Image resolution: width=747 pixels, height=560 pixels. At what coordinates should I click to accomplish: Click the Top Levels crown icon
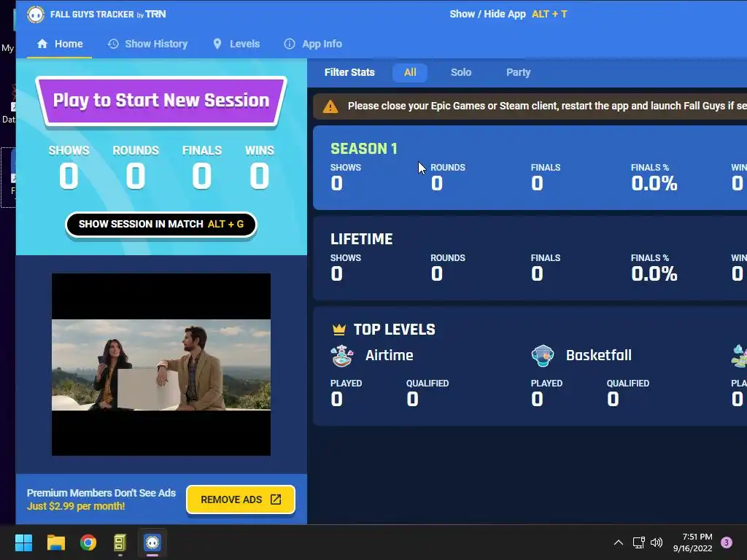[x=338, y=329]
